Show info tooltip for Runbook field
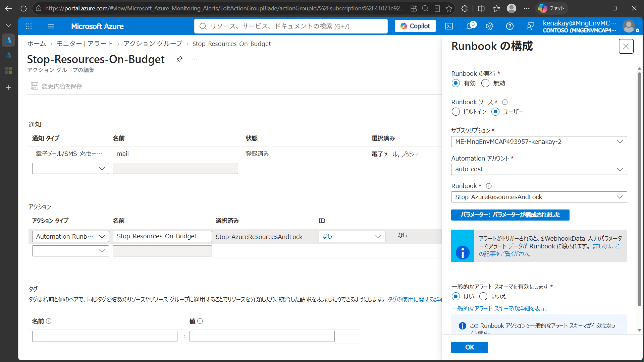644x362 pixels. coord(489,186)
